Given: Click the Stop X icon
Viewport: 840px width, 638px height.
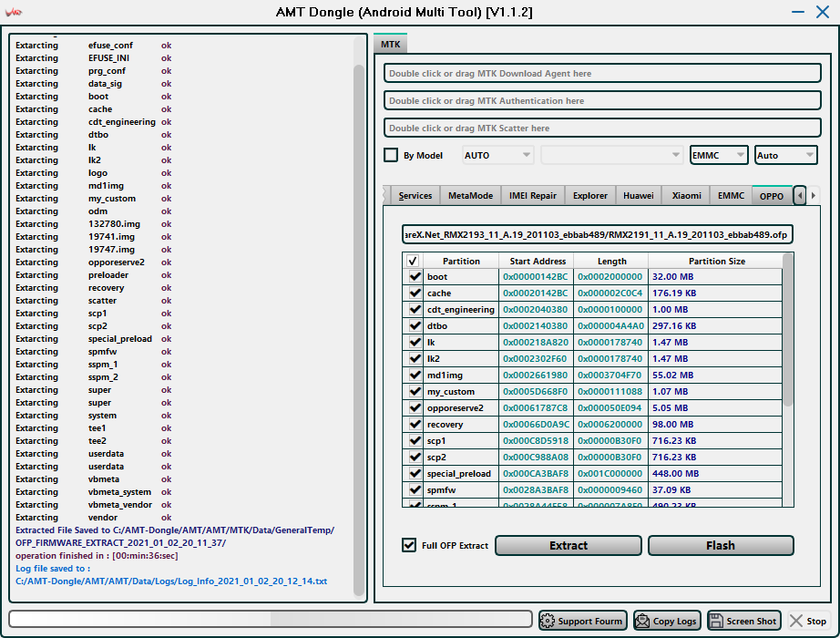Looking at the screenshot, I should pyautogui.click(x=796, y=621).
